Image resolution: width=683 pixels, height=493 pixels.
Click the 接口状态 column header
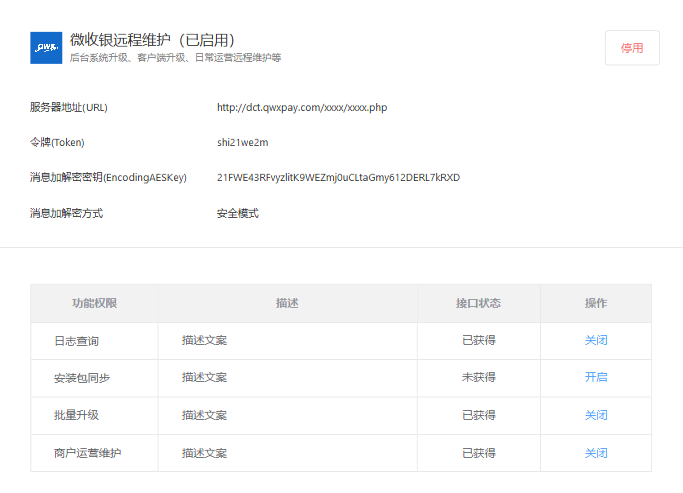point(478,303)
